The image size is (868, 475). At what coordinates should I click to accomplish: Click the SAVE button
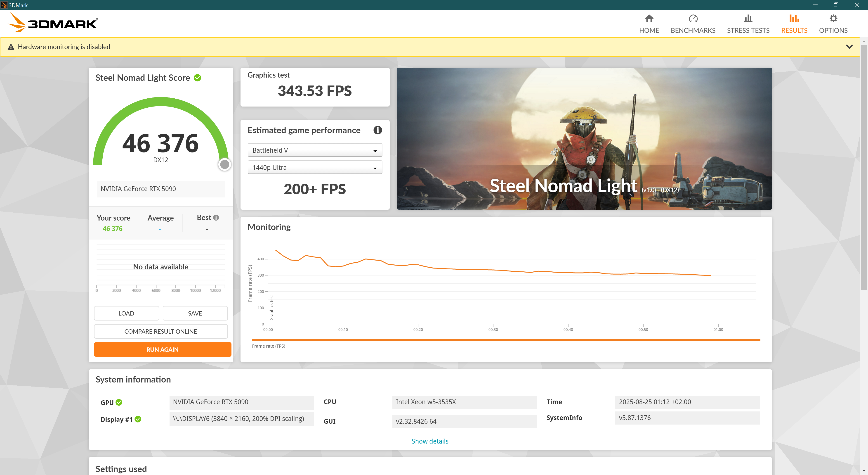click(195, 313)
